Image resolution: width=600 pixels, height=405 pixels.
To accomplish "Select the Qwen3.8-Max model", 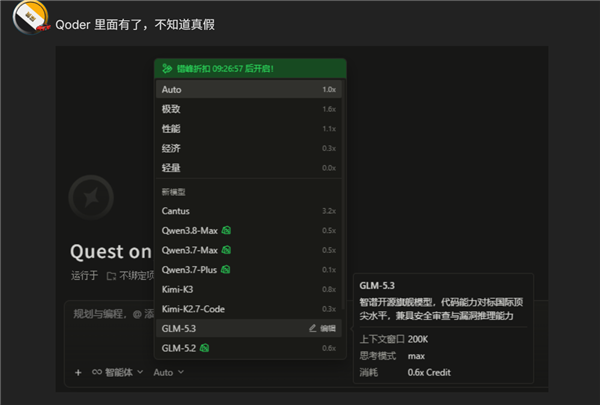I will (x=249, y=230).
